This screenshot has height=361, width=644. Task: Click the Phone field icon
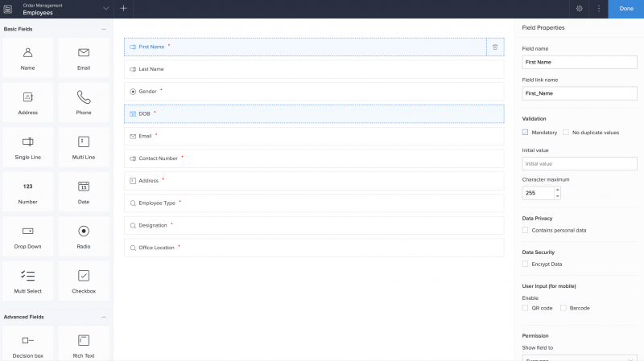coord(84,97)
